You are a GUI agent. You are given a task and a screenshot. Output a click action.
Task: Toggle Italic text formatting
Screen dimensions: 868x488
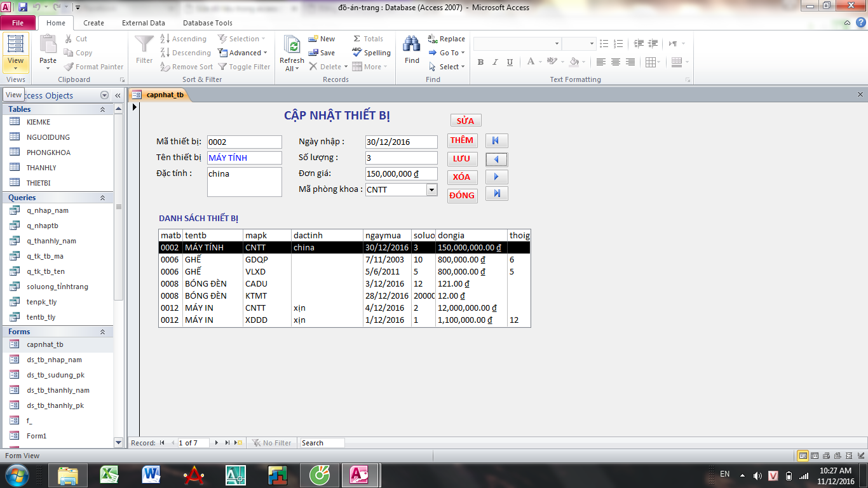[x=495, y=62]
